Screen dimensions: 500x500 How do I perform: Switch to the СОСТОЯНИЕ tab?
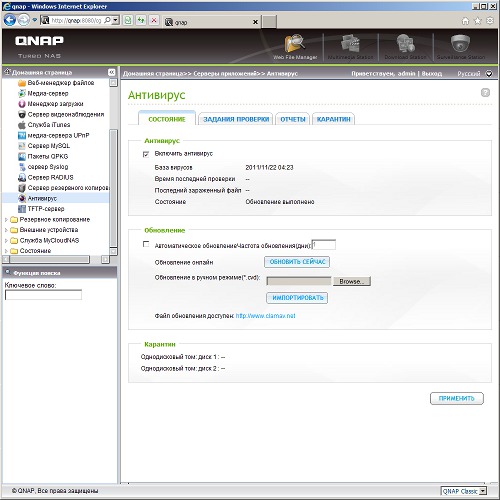[x=167, y=119]
